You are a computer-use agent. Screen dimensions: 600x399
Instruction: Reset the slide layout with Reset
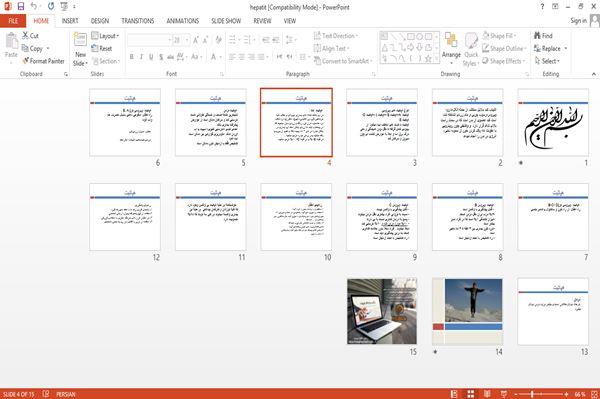pos(102,49)
